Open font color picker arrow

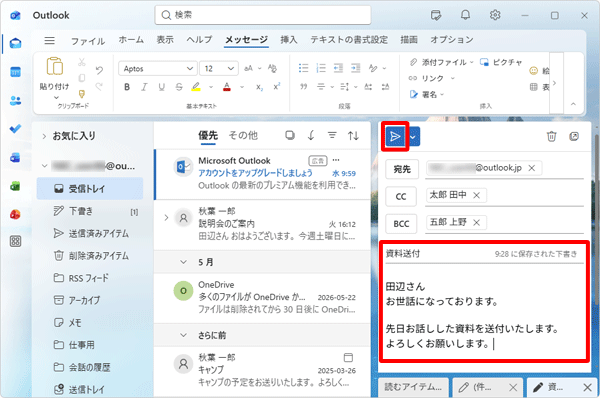click(x=242, y=87)
